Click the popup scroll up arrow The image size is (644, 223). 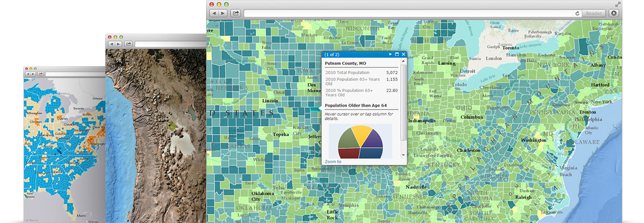[x=403, y=61]
